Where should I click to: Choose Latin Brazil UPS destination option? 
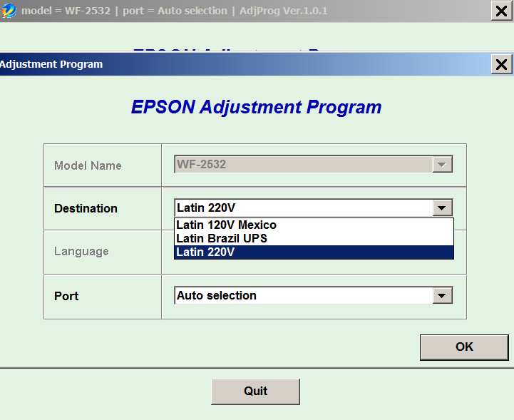pos(314,238)
